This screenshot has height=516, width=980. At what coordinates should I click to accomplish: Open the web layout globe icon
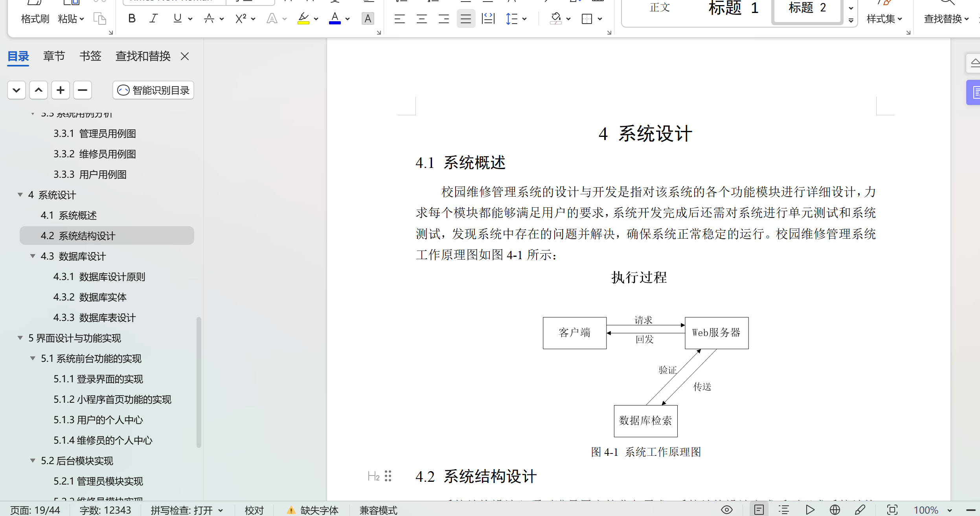point(835,510)
